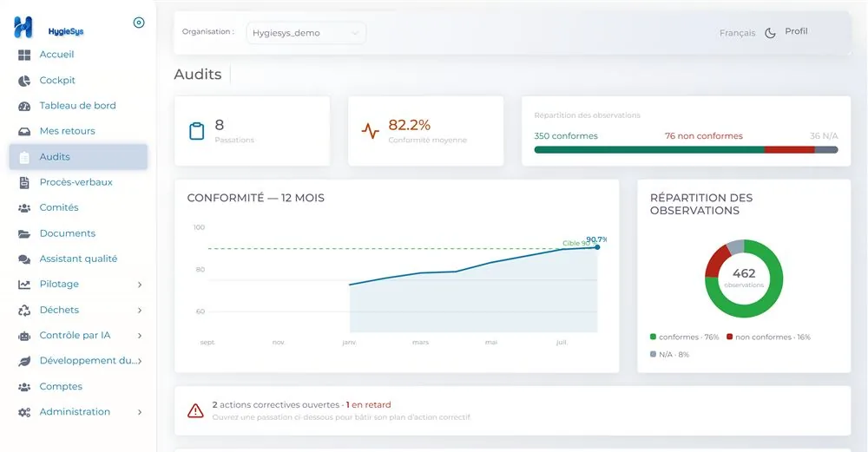The image size is (868, 452).
Task: Click the grey N/A bar segment
Action: (826, 150)
